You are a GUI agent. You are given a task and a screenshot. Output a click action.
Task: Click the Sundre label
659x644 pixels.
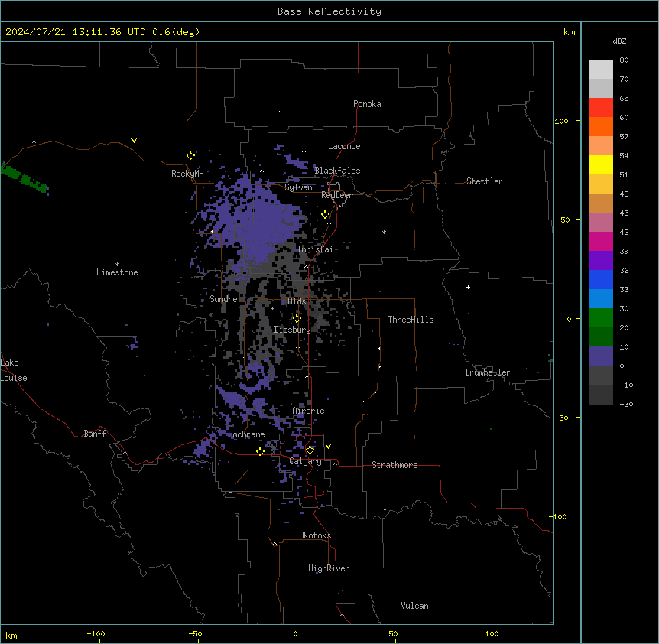point(223,299)
